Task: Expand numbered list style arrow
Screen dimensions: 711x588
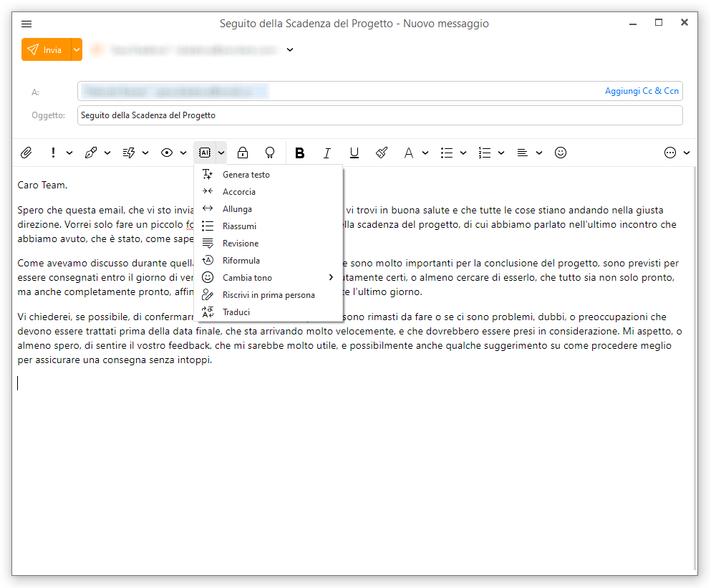Action: click(501, 153)
